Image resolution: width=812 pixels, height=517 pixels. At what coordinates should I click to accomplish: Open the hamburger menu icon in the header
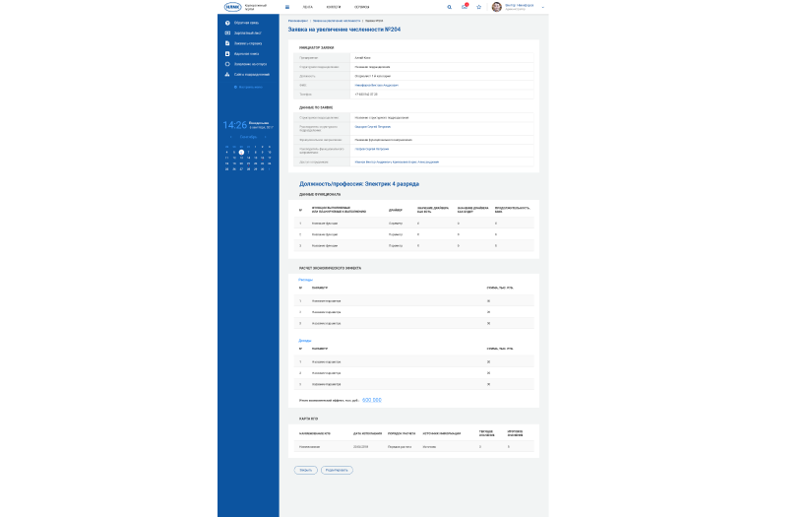coord(287,7)
